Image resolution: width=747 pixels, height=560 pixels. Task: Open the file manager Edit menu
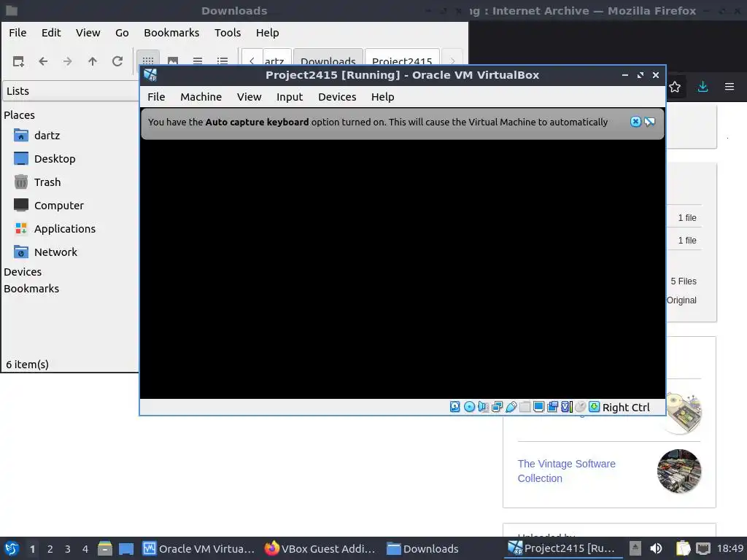[x=51, y=32]
